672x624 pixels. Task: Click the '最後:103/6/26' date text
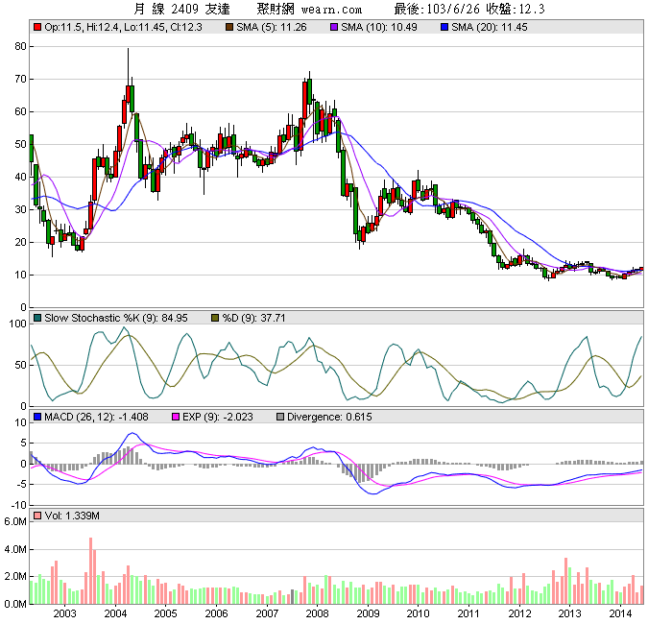[x=437, y=9]
